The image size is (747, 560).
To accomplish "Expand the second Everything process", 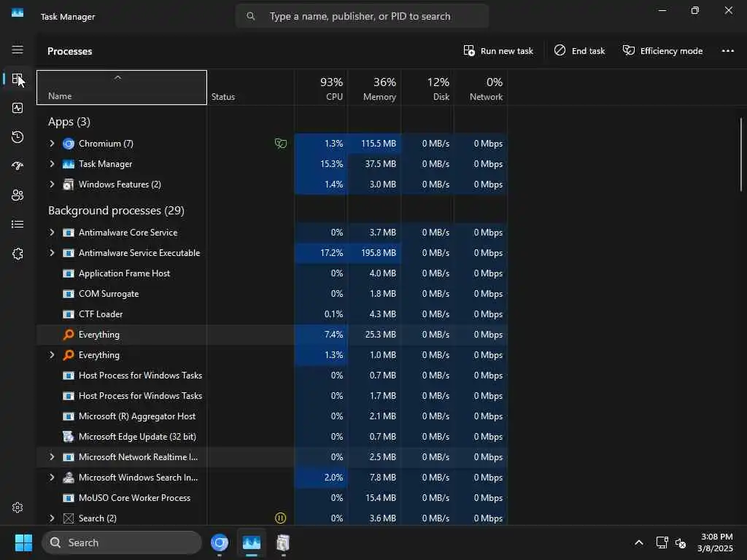I will (52, 355).
